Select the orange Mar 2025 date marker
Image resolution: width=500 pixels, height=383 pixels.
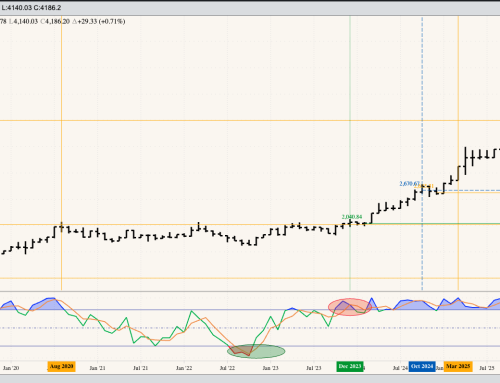pos(458,366)
